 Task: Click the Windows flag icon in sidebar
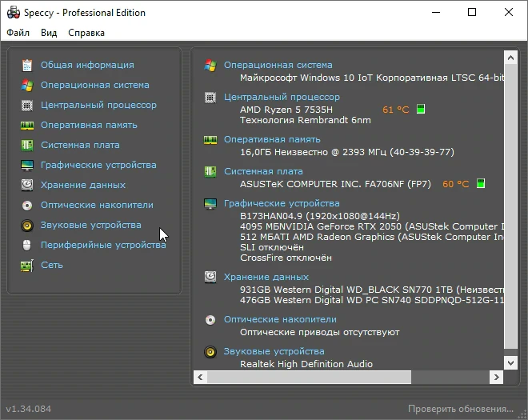tap(27, 86)
